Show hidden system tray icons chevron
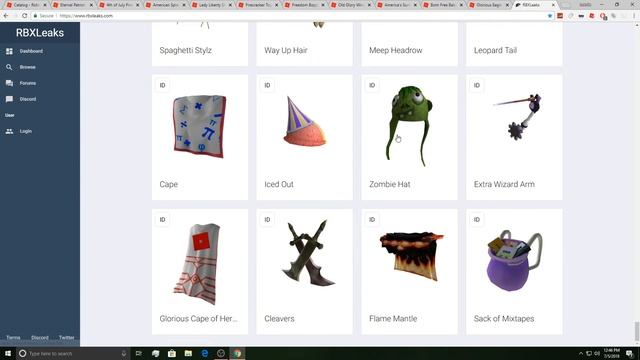The width and height of the screenshot is (640, 360). point(580,353)
